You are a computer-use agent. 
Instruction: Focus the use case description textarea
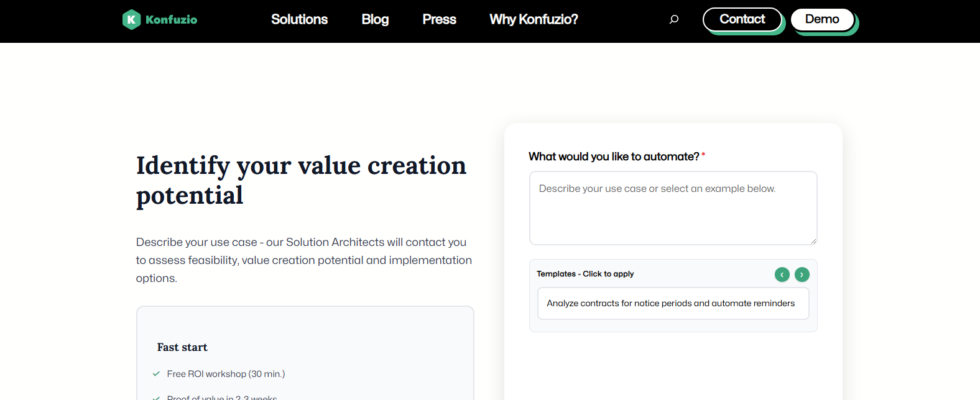pyautogui.click(x=673, y=208)
